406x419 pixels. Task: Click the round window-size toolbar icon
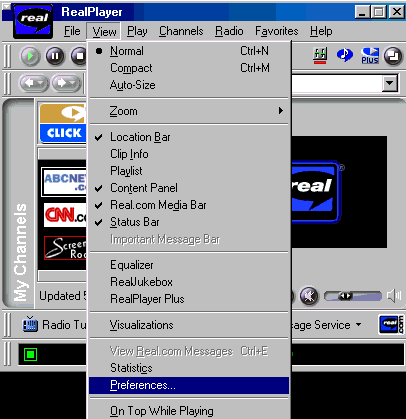tap(393, 56)
